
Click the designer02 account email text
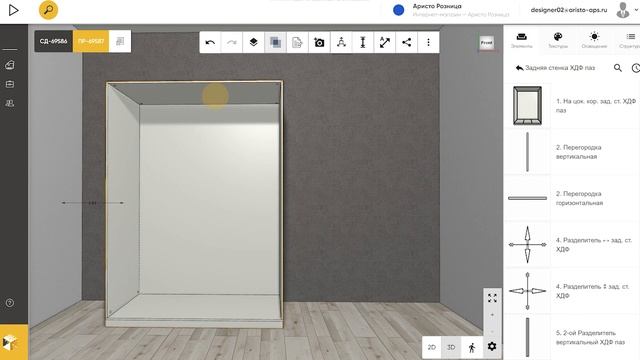(569, 10)
